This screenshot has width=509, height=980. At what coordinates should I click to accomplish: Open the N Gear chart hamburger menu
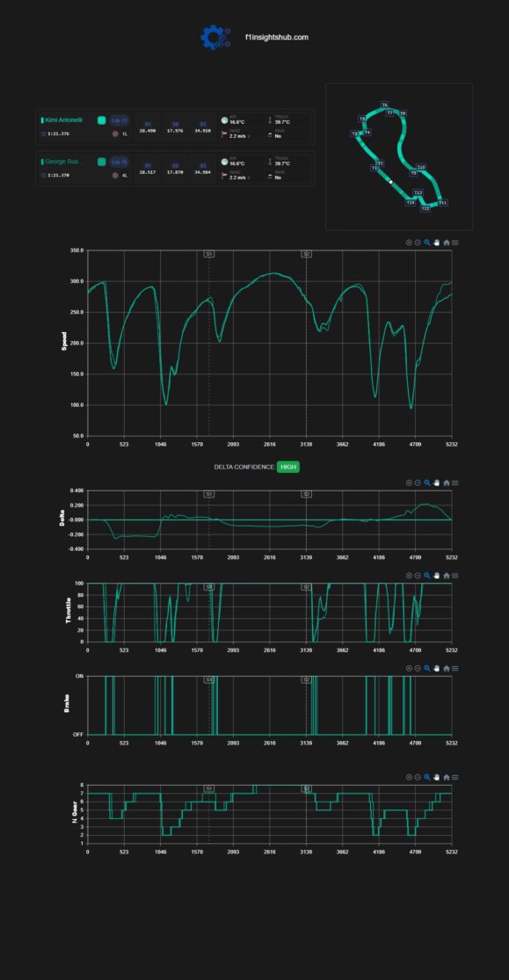coord(455,777)
